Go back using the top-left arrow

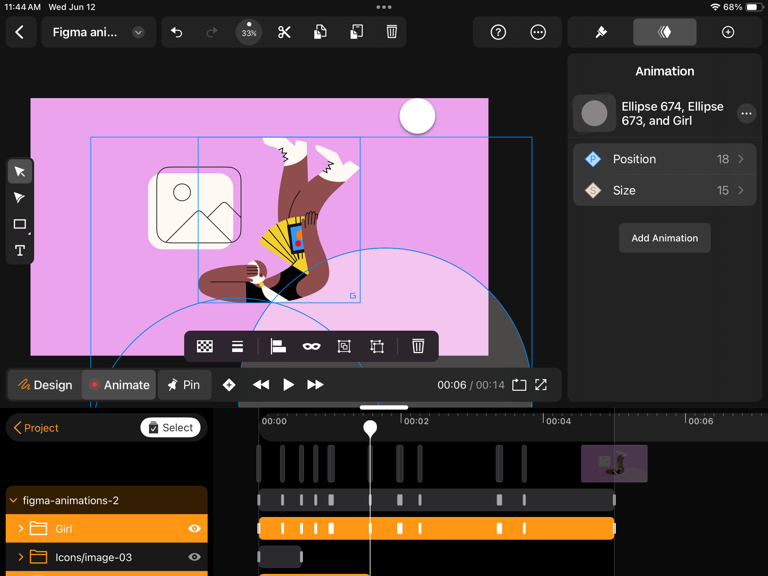tap(20, 32)
